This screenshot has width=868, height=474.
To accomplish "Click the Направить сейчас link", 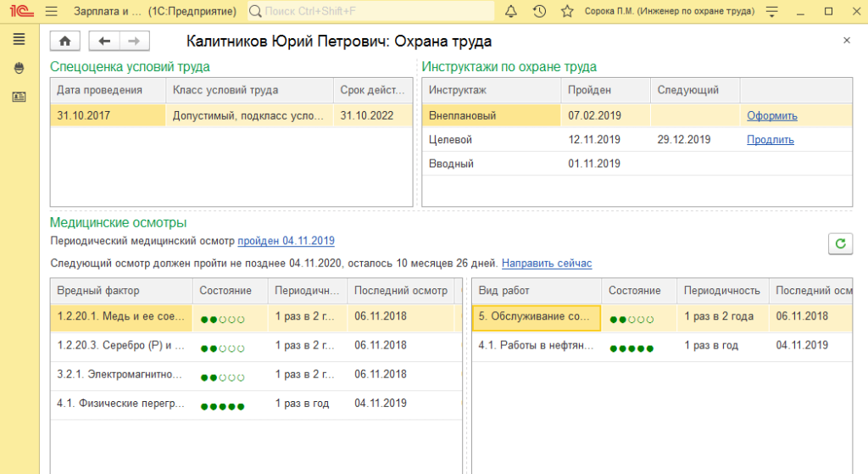I will coord(547,264).
